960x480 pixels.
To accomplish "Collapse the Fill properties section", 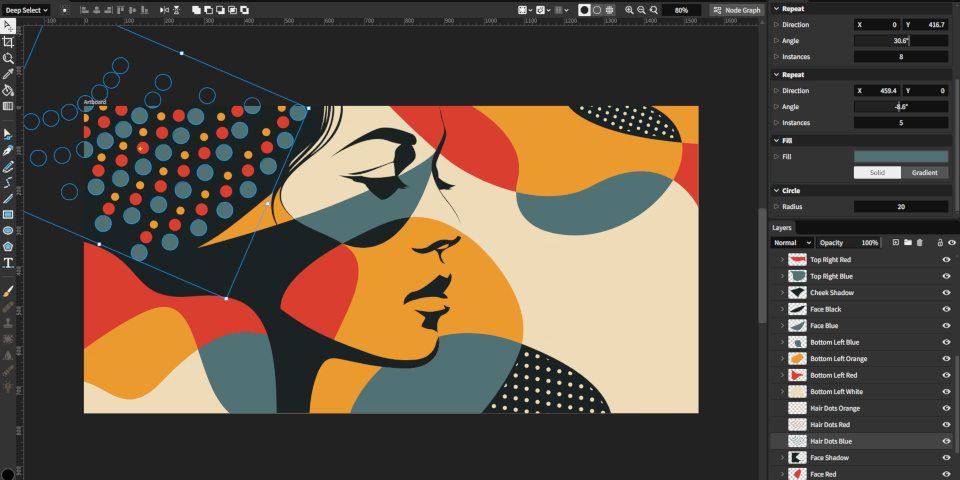I will click(776, 141).
